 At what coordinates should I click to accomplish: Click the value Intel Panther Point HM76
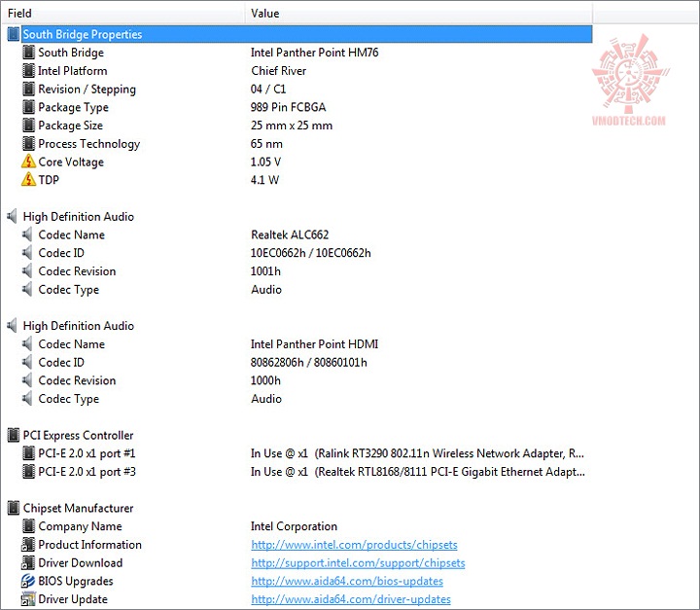pos(314,53)
